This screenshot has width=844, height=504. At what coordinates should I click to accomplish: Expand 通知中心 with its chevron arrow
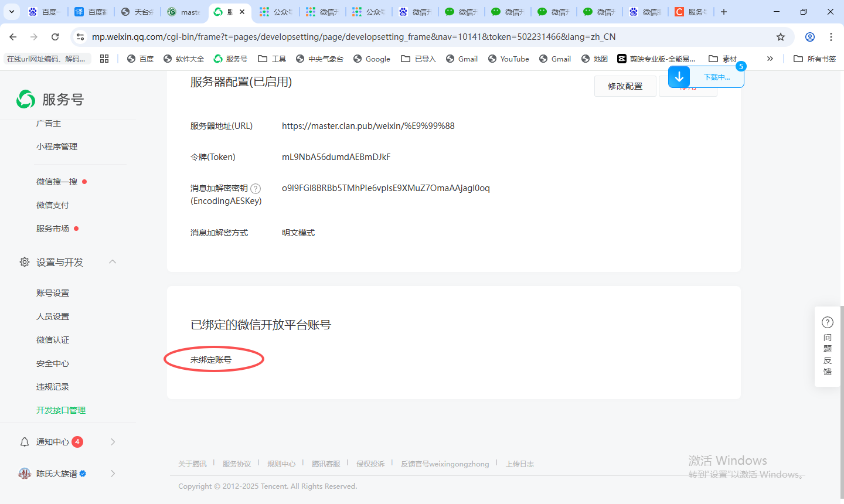click(x=113, y=442)
